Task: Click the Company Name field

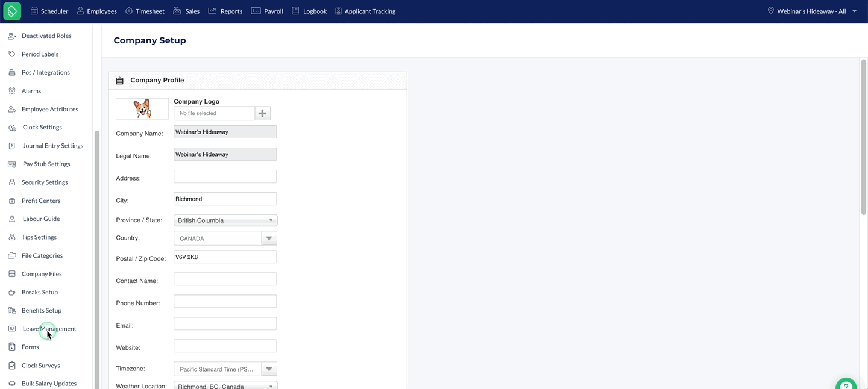Action: click(x=225, y=132)
